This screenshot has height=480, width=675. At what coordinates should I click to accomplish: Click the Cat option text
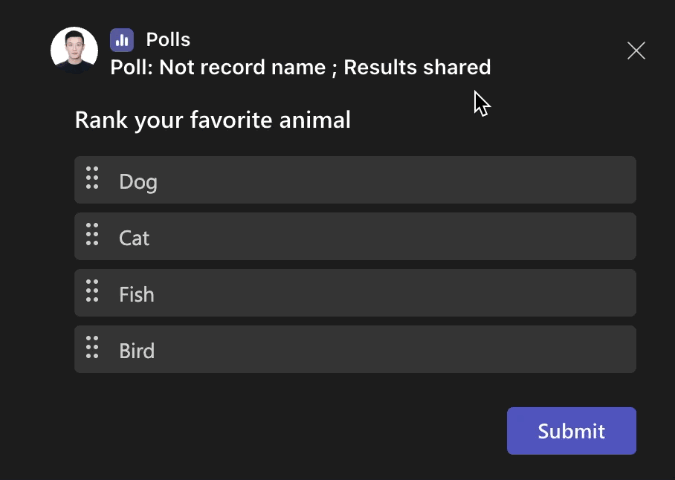click(134, 238)
